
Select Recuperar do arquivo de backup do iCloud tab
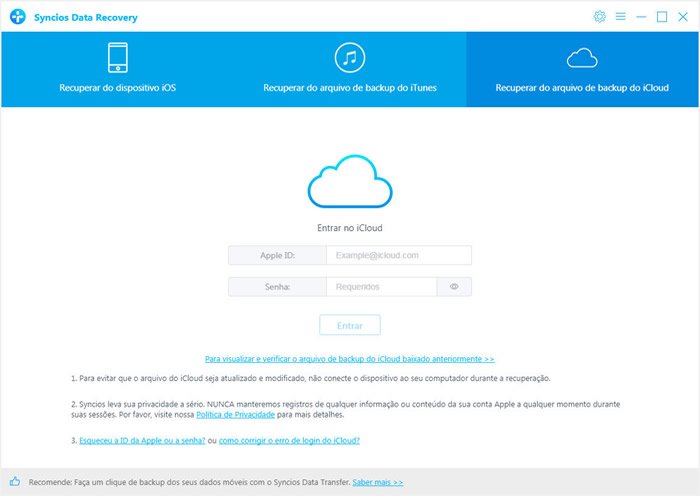582,87
